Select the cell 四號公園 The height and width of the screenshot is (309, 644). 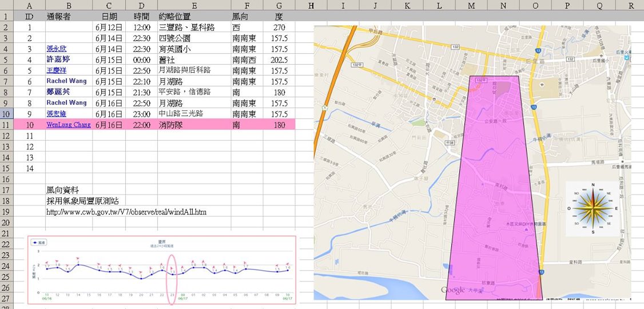[x=194, y=38]
